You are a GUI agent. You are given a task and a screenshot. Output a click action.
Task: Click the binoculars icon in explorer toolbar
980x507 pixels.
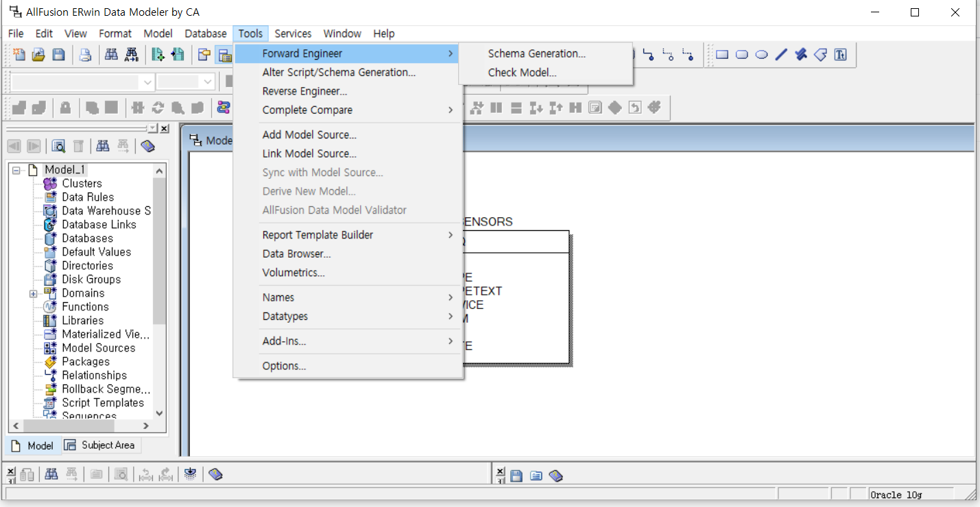[x=103, y=146]
